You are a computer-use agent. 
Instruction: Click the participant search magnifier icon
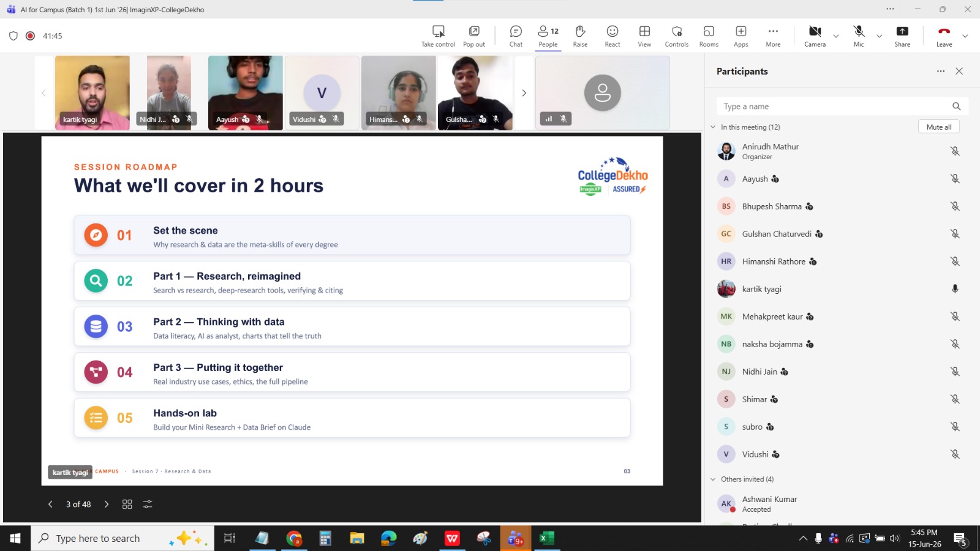(x=956, y=106)
